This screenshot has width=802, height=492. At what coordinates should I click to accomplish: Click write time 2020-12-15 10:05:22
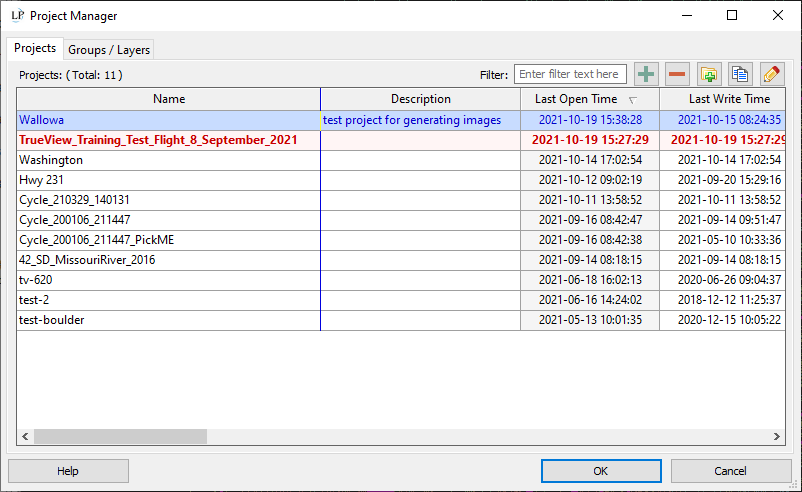pos(729,320)
